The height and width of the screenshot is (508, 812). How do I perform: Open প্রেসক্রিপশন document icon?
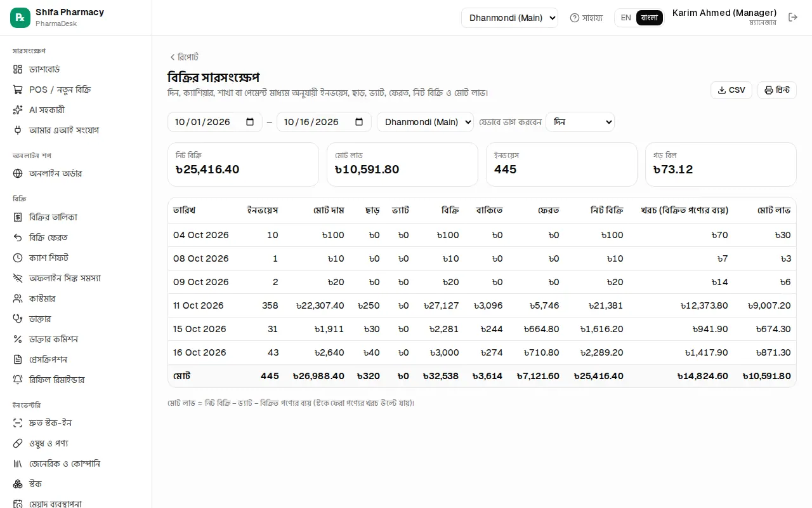point(18,359)
